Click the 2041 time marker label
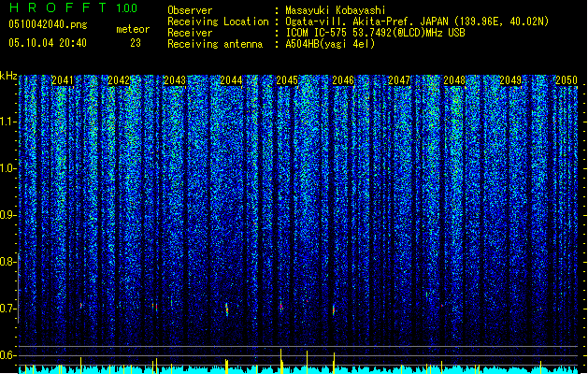The image size is (588, 374). pyautogui.click(x=63, y=80)
